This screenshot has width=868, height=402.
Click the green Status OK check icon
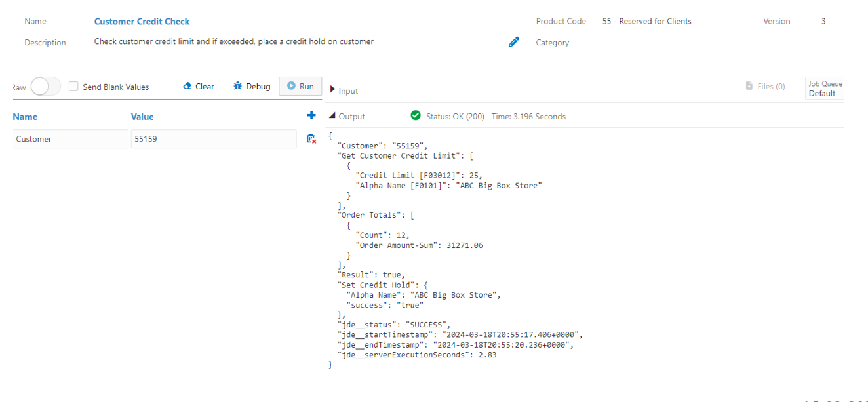pyautogui.click(x=416, y=115)
